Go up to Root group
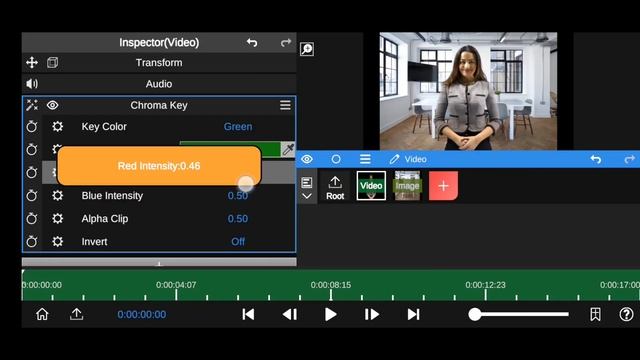This screenshot has height=360, width=640. [x=335, y=188]
